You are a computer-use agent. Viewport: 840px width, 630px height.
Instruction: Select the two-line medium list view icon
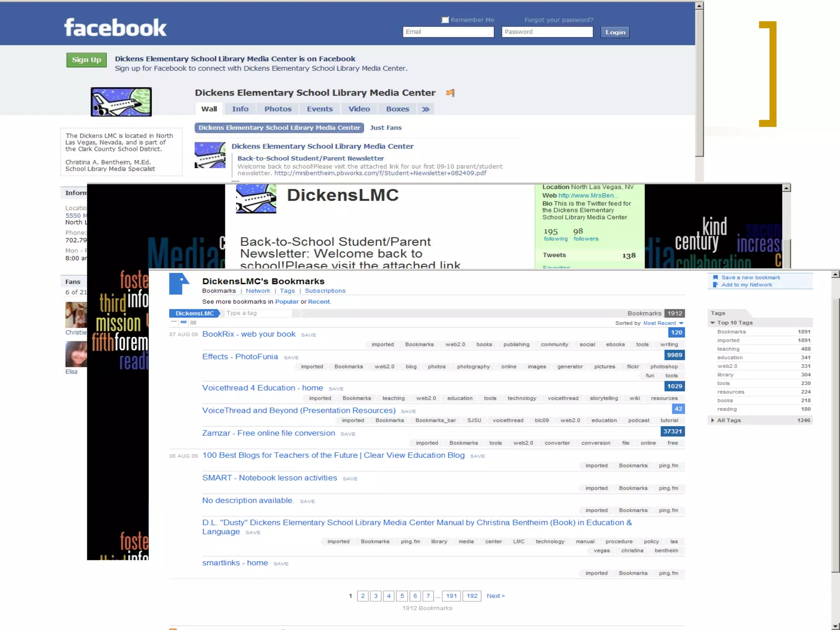pyautogui.click(x=183, y=322)
